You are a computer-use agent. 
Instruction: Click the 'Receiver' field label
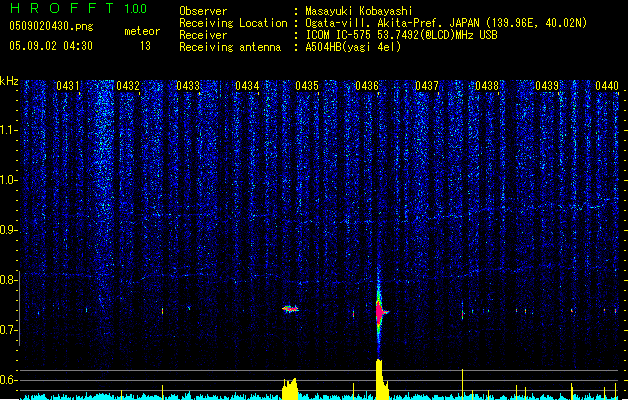203,35
